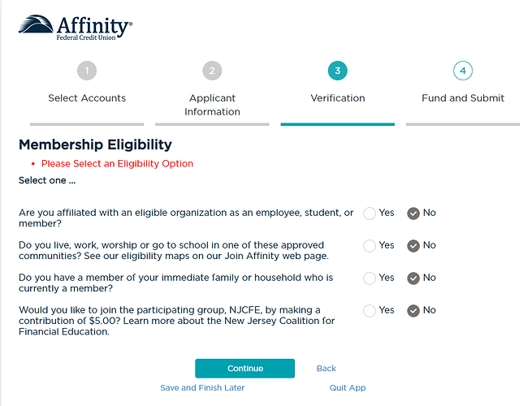532x406 pixels.
Task: Click the step 4 circle icon
Action: [x=462, y=71]
